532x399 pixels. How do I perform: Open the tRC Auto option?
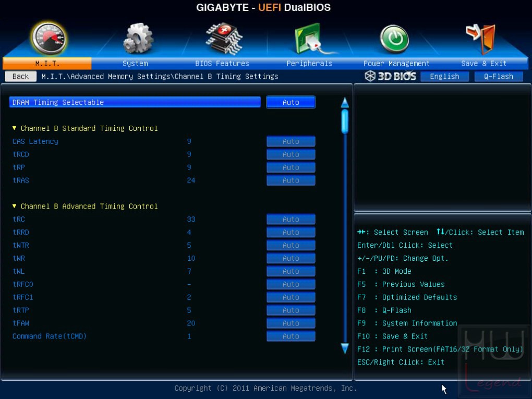pyautogui.click(x=291, y=219)
